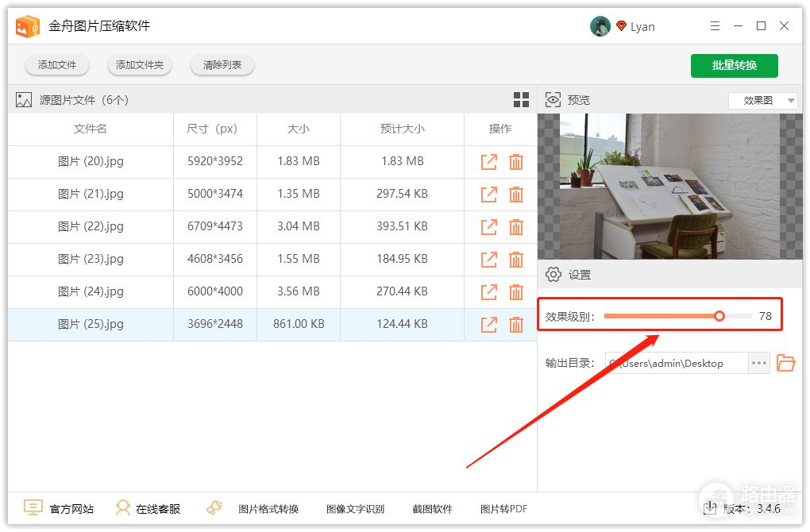810x532 pixels.
Task: Remove 图片 (23).jpg with trash icon
Action: (x=516, y=260)
